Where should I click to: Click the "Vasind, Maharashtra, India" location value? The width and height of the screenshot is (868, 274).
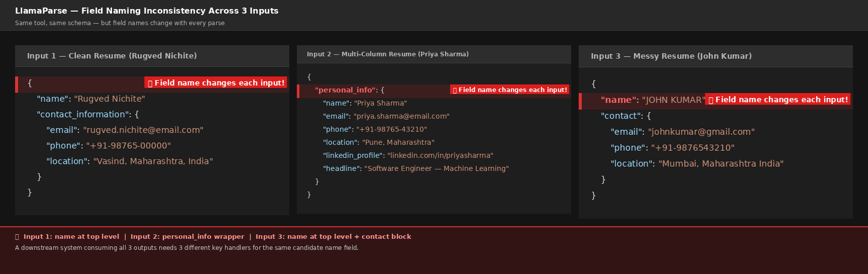pyautogui.click(x=153, y=161)
